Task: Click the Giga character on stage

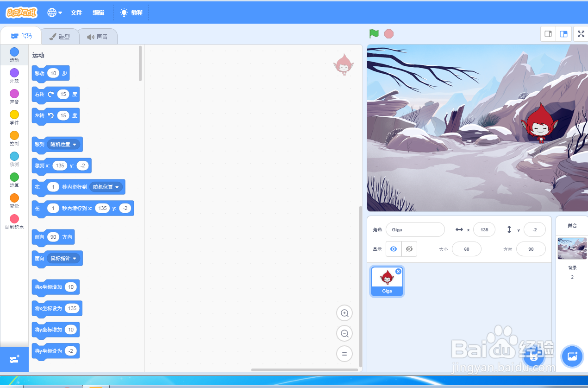Action: [x=539, y=123]
